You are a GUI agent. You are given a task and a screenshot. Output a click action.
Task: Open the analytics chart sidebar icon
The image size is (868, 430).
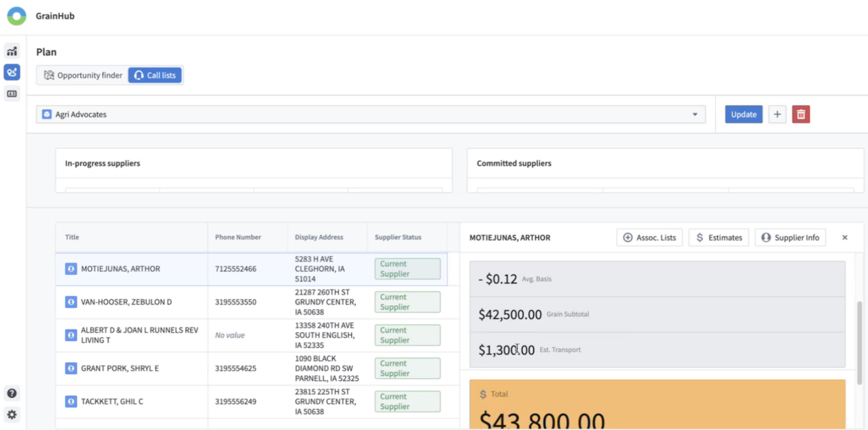[x=12, y=51]
